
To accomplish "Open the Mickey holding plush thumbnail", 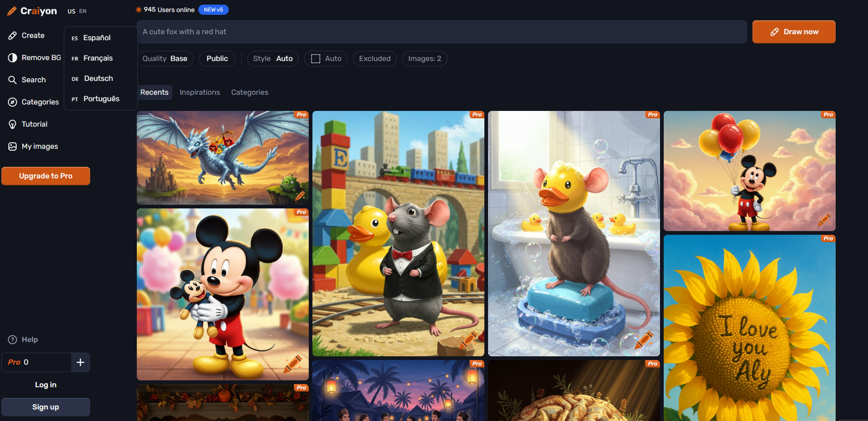I will coord(223,294).
